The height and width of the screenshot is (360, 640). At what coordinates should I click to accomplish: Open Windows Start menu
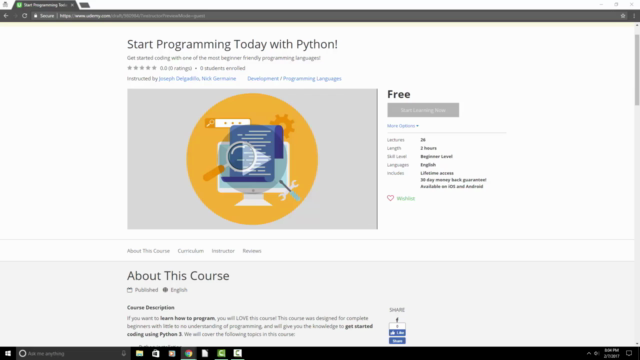(x=8, y=353)
